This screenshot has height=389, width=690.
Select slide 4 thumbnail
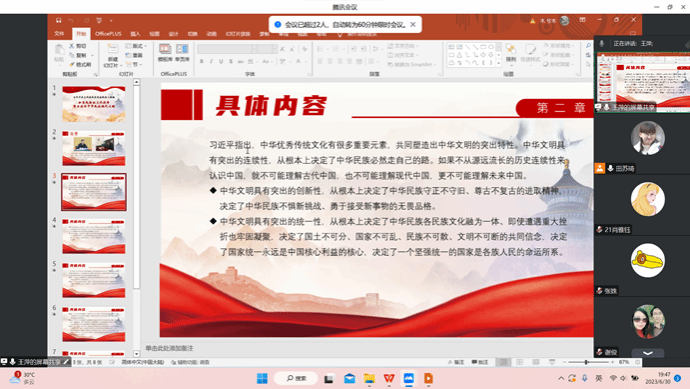[94, 236]
